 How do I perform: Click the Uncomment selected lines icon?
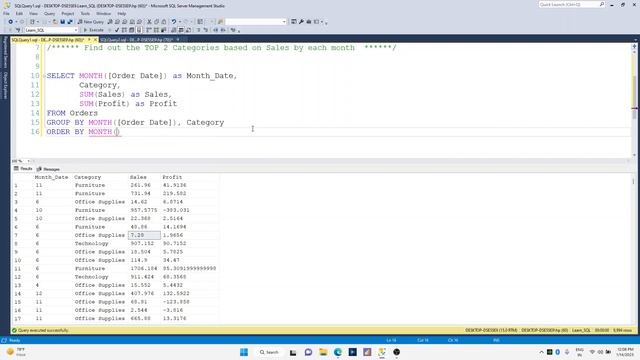(x=206, y=30)
